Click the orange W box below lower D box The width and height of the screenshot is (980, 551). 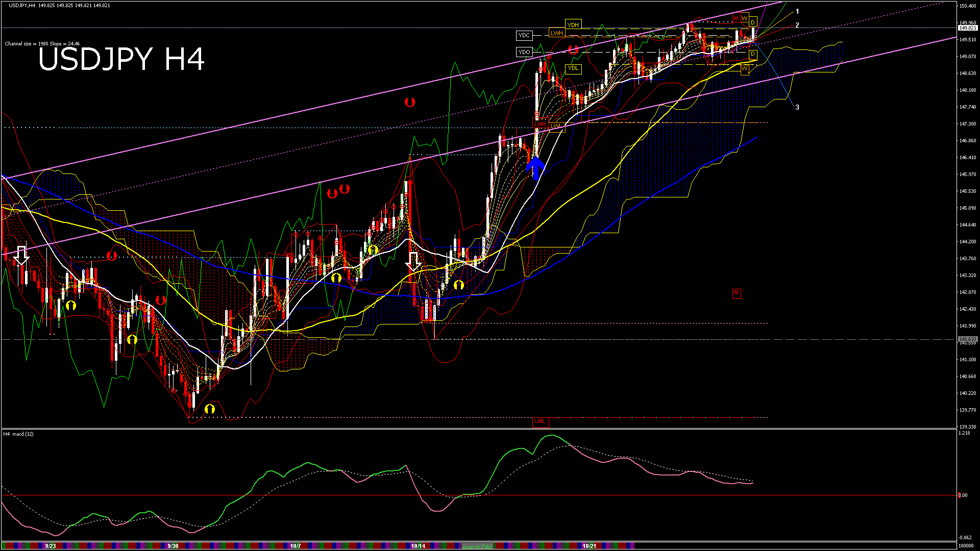[744, 69]
